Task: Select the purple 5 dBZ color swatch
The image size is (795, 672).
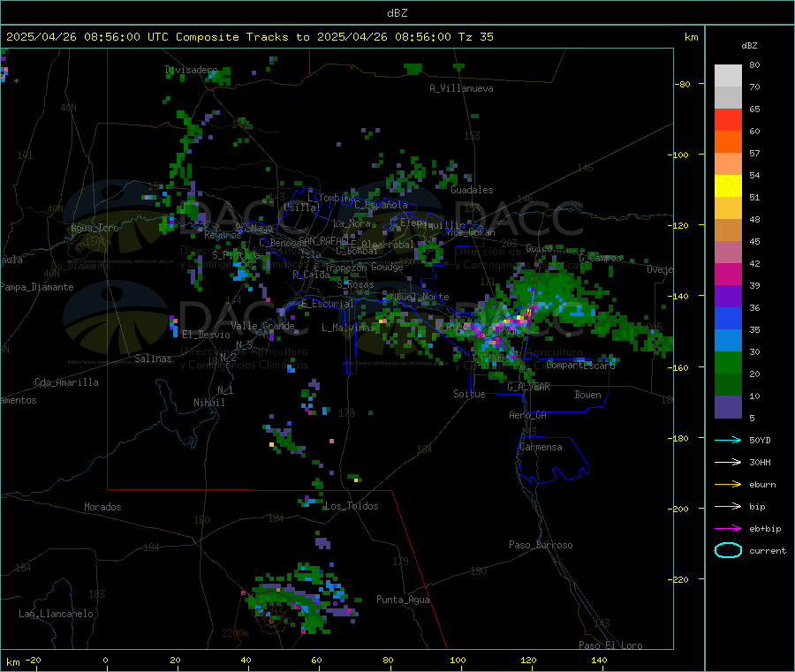Action: 728,407
